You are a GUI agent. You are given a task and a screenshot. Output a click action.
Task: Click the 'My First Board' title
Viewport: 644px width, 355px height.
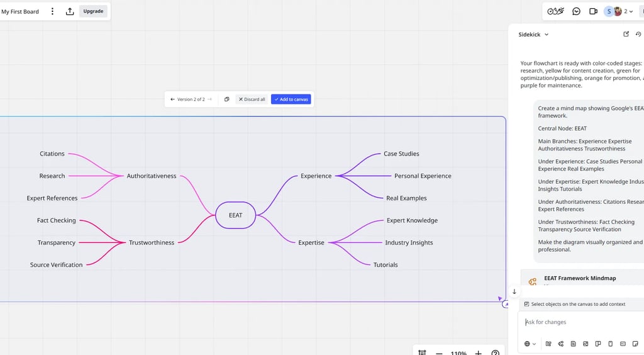(x=20, y=11)
